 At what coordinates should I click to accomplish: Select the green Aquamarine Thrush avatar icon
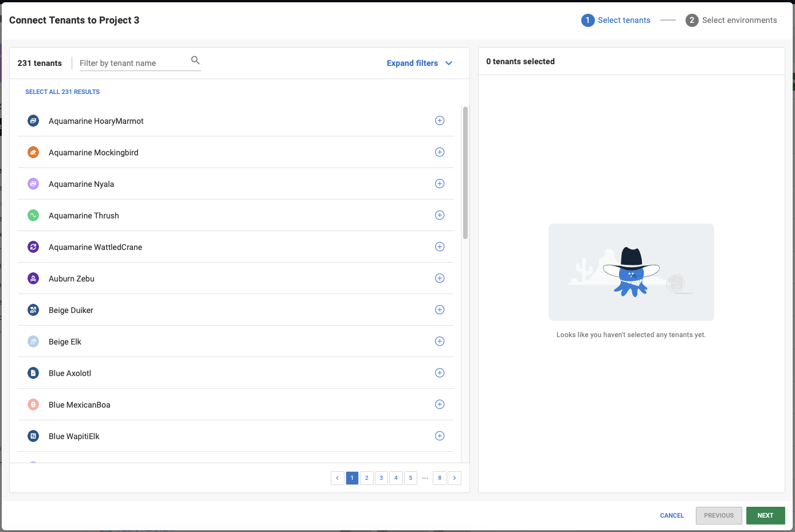pos(33,215)
